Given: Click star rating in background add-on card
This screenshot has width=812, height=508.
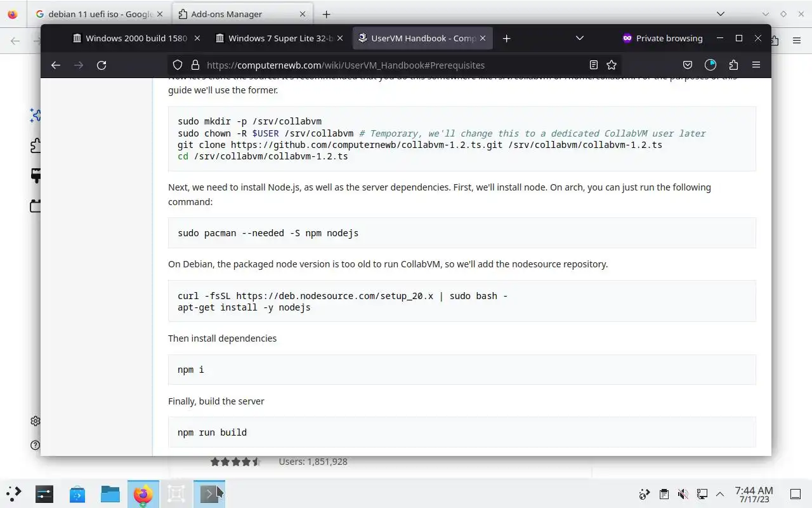Looking at the screenshot, I should coord(235,462).
